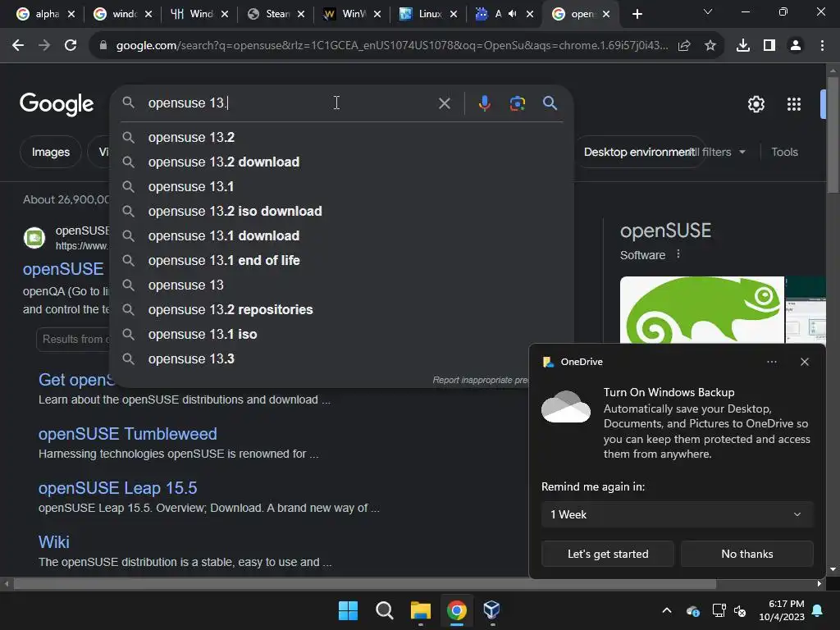The height and width of the screenshot is (630, 840).
Task: Open a new browser tab
Action: pyautogui.click(x=637, y=14)
